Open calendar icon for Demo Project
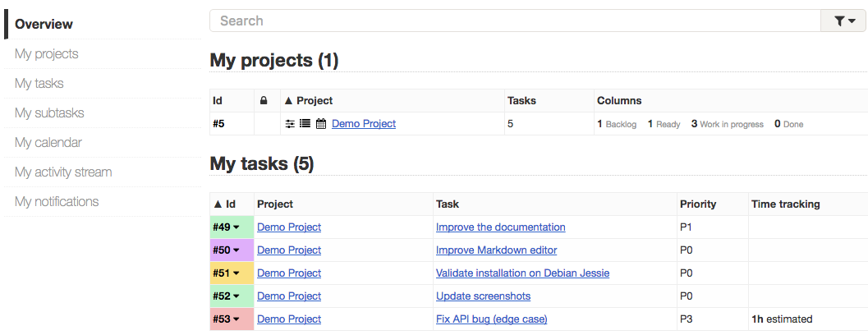This screenshot has width=868, height=335. 321,123
